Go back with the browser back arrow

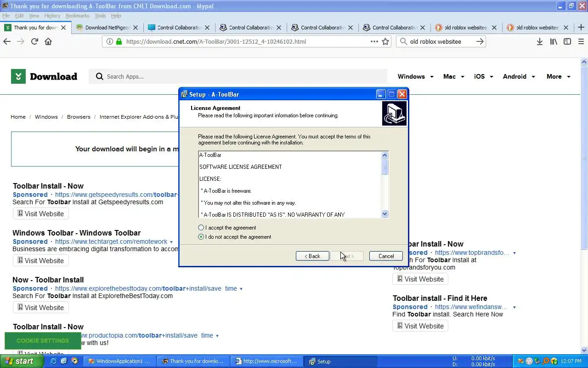7,41
